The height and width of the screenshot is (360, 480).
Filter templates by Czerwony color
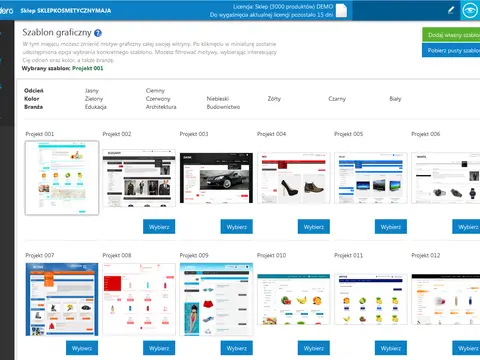(158, 99)
